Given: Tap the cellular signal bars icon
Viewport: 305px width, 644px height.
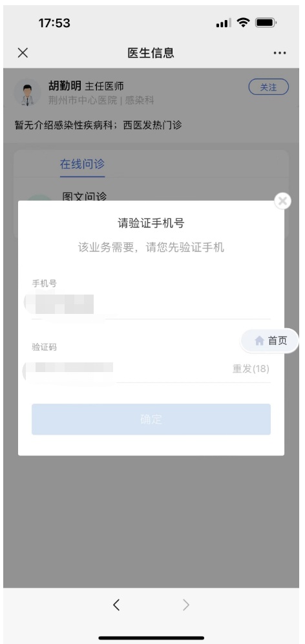Looking at the screenshot, I should tap(223, 23).
